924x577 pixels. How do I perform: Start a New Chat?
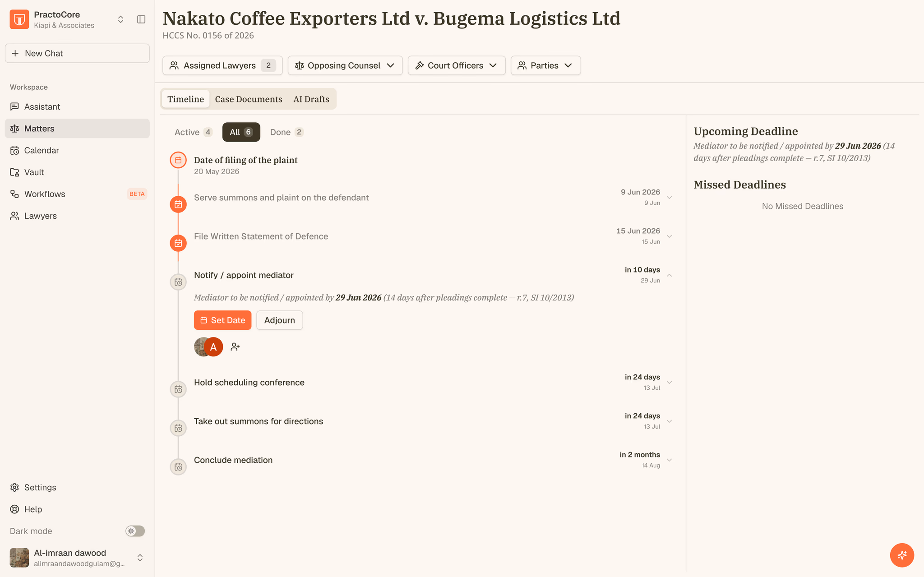(77, 53)
